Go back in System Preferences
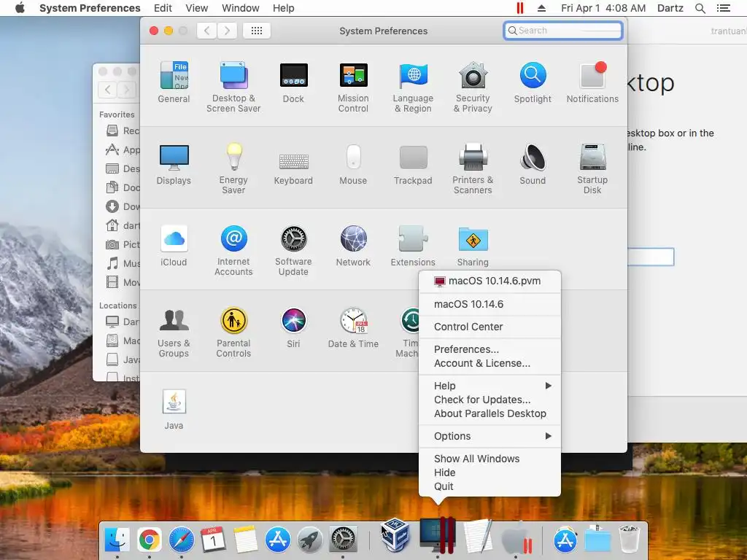The height and width of the screenshot is (560, 747). point(206,31)
